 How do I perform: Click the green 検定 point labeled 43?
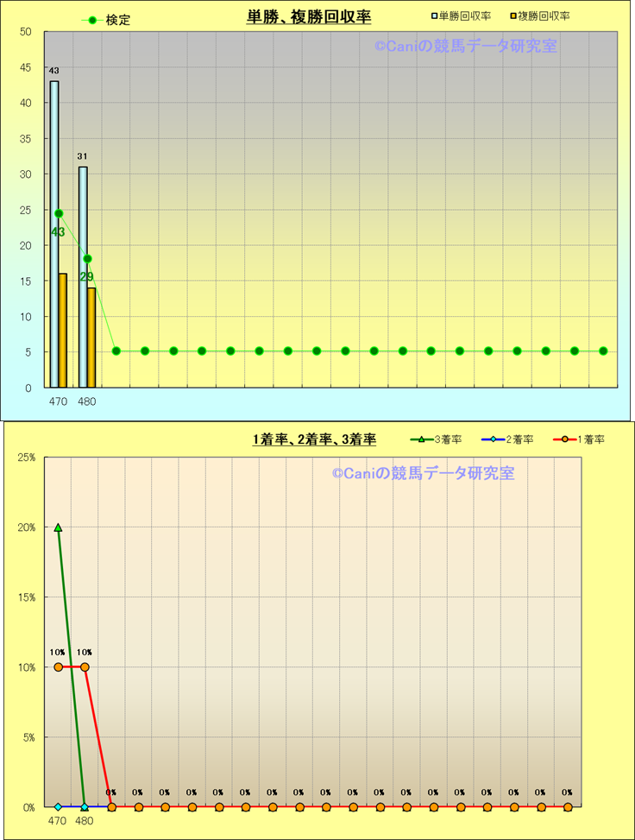click(59, 213)
